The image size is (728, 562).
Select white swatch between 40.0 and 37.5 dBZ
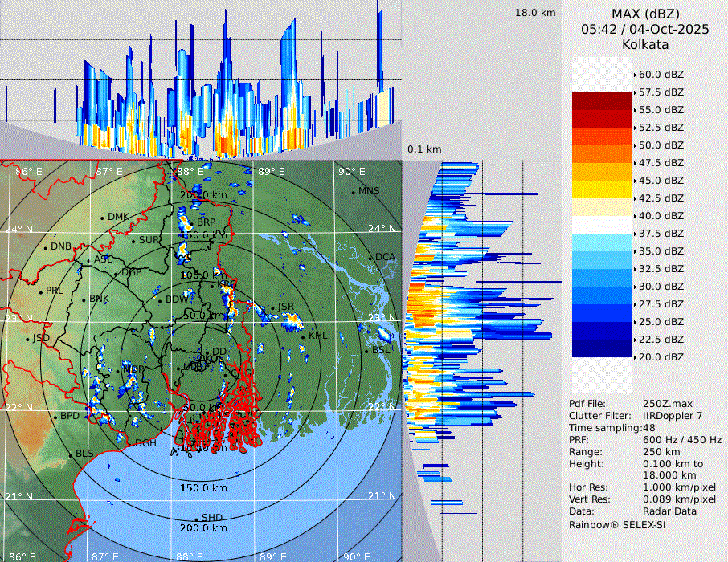click(602, 224)
